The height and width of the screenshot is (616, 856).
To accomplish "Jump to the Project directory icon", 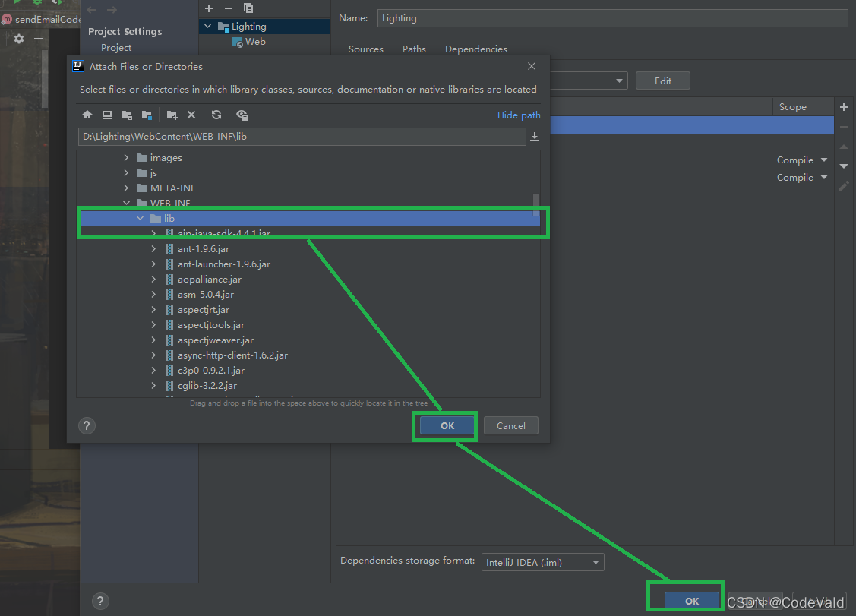I will pos(127,115).
